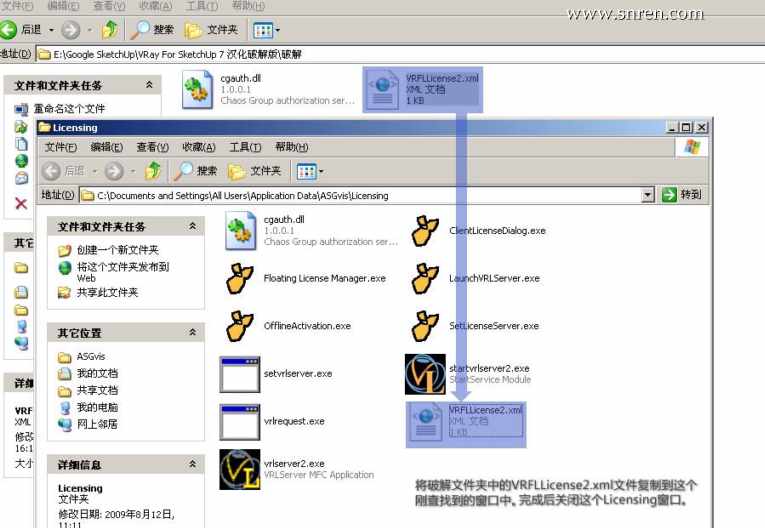Image resolution: width=765 pixels, height=528 pixels.
Task: Open Tools (工具) menu in Licensing window
Action: click(x=245, y=147)
